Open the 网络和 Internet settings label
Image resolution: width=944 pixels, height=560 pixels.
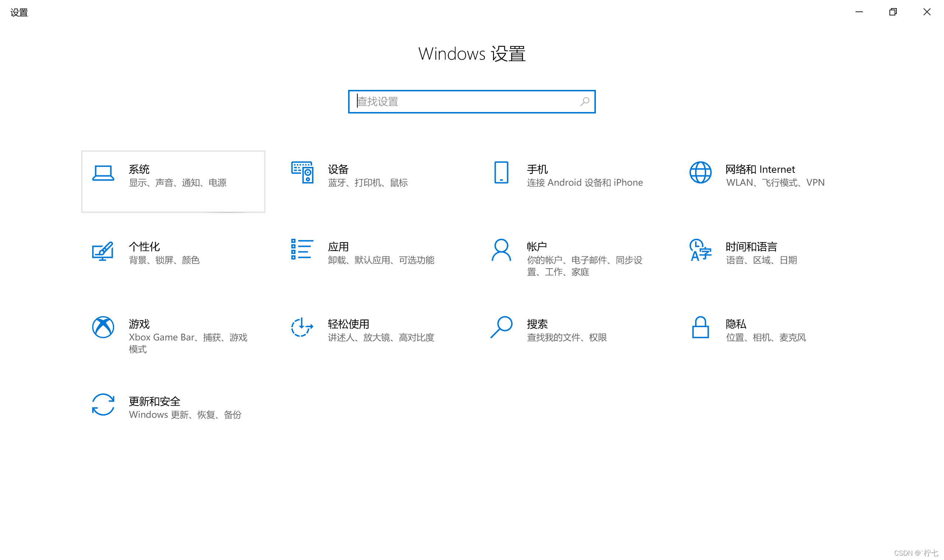[760, 169]
